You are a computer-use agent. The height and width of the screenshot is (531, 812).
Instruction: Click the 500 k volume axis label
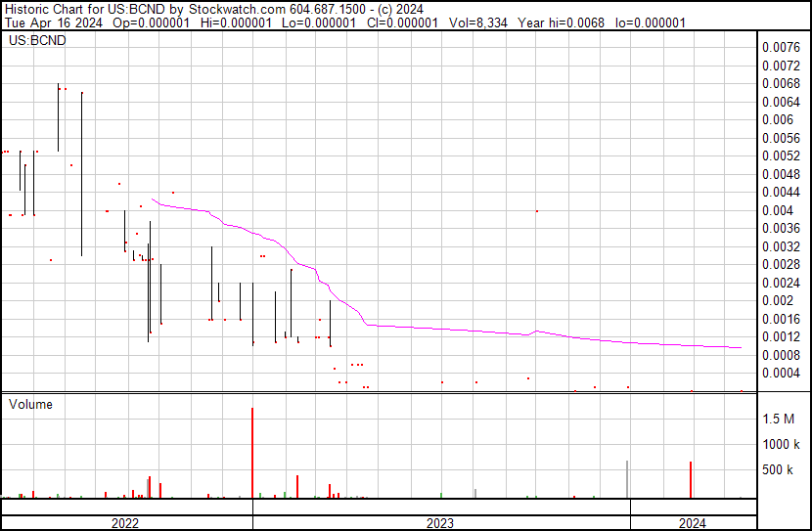778,469
